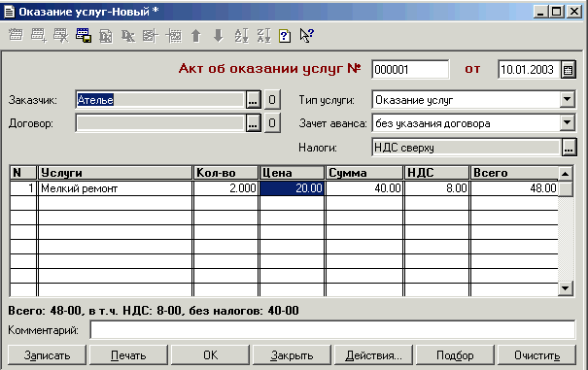Click the Заказчик field containing Ателье
This screenshot has width=588, height=370.
(160, 100)
